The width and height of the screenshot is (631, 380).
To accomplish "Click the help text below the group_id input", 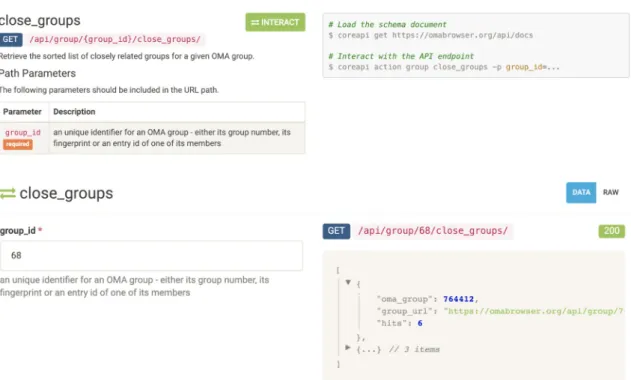I will (x=134, y=286).
